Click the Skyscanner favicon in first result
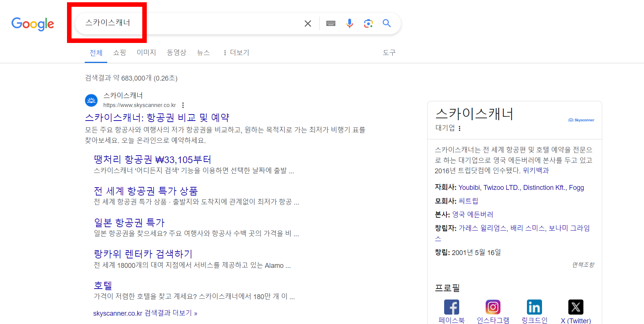 [91, 101]
